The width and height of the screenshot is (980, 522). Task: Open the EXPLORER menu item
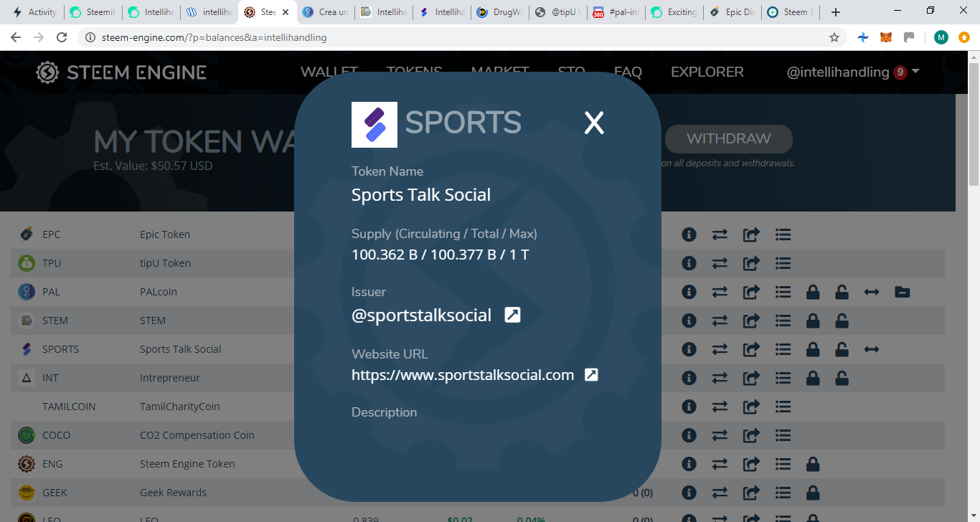click(x=707, y=72)
